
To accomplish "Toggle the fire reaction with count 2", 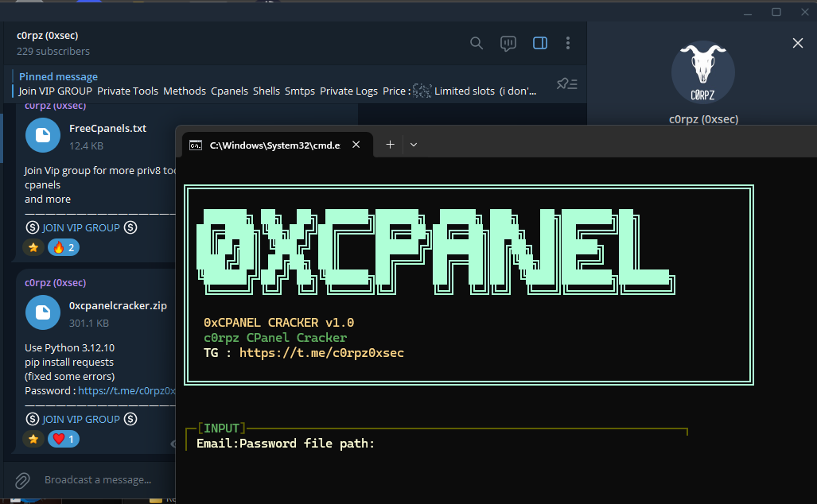I will point(64,247).
